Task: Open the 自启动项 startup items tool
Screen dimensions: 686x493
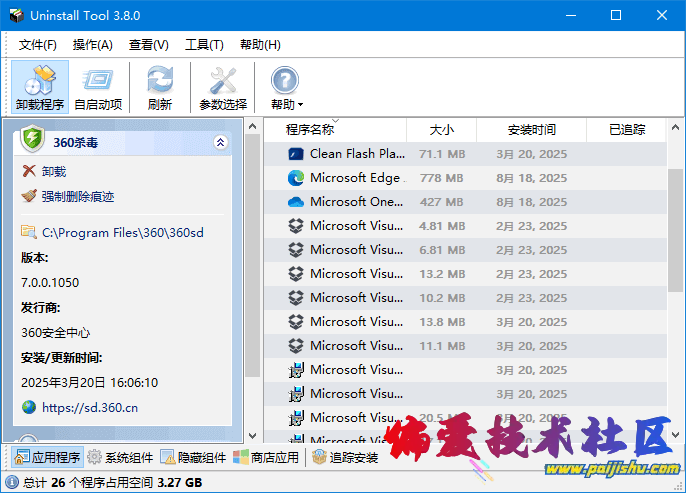Action: pyautogui.click(x=98, y=87)
